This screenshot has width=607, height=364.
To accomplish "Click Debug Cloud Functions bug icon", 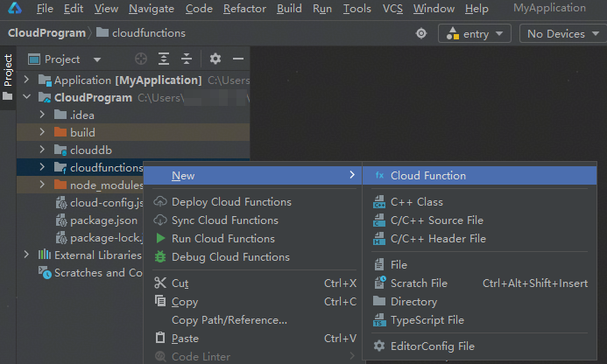I will point(160,257).
